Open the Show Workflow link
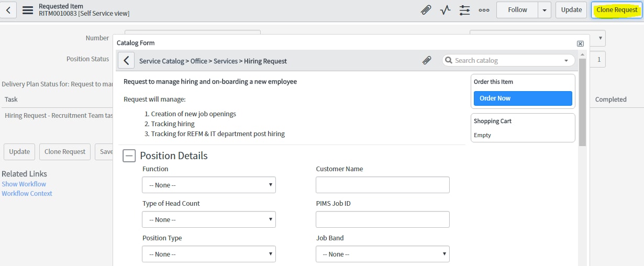Image resolution: width=644 pixels, height=266 pixels. click(x=24, y=184)
